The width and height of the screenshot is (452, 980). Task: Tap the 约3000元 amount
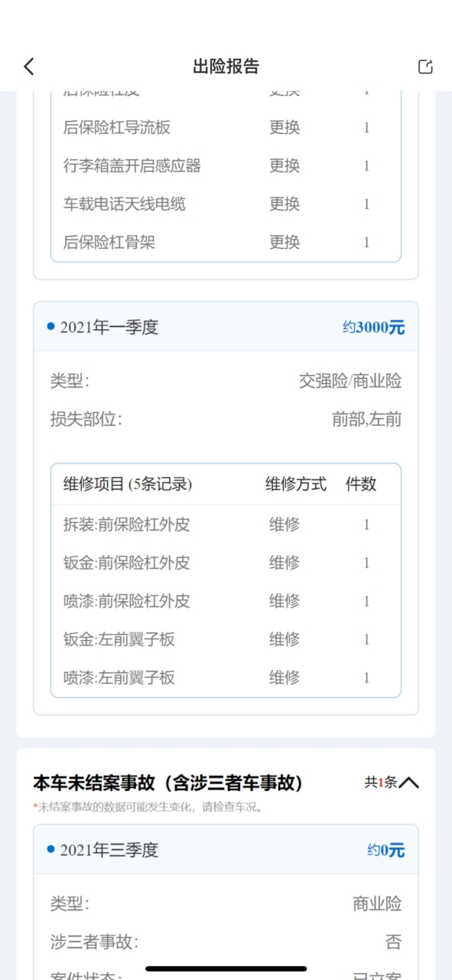pos(373,328)
